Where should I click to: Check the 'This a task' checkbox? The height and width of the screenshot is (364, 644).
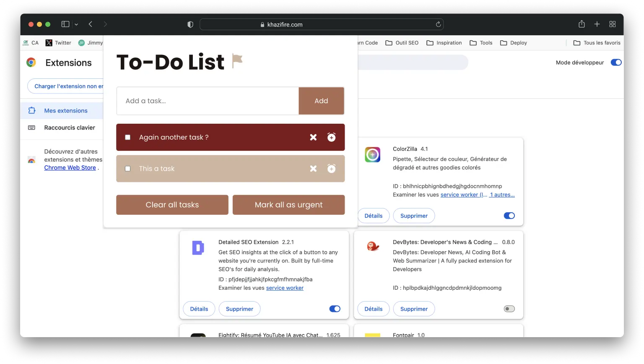point(128,169)
